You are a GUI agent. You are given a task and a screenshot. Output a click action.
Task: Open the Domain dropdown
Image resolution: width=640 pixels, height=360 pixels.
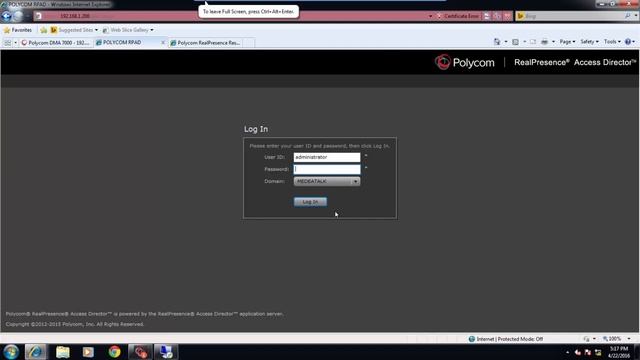click(x=327, y=181)
